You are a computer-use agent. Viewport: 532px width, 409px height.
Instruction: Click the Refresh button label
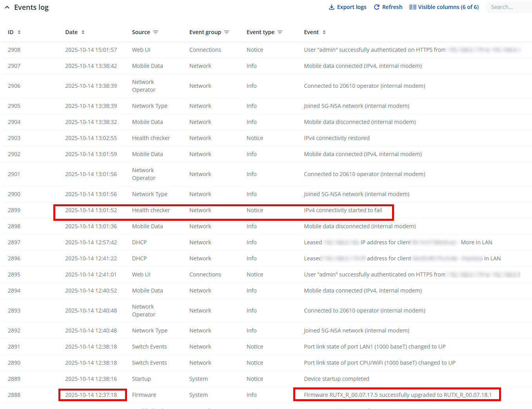click(392, 7)
